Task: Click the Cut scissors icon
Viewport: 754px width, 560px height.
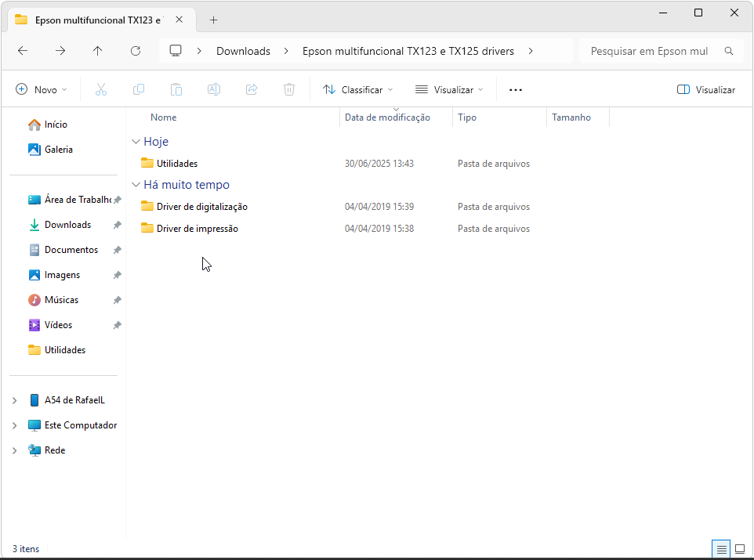Action: 101,89
